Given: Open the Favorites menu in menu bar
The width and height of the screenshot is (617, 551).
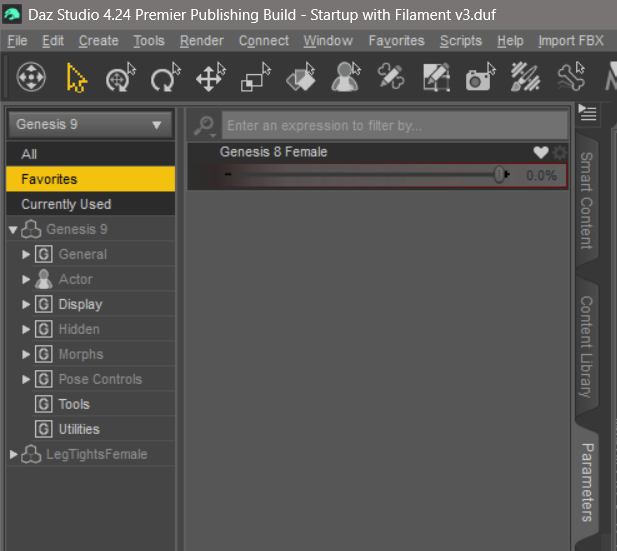Looking at the screenshot, I should click(396, 41).
